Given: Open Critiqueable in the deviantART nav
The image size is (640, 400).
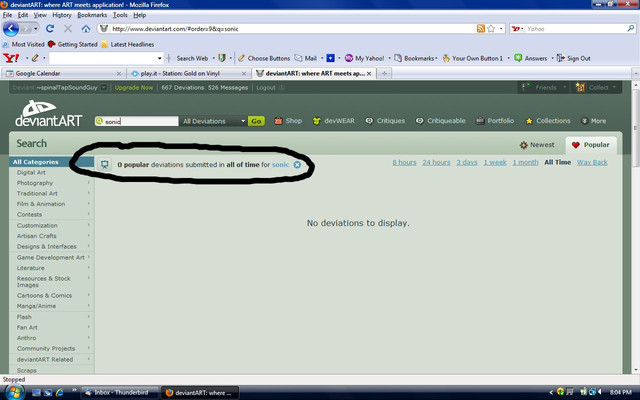Looking at the screenshot, I should (440, 121).
